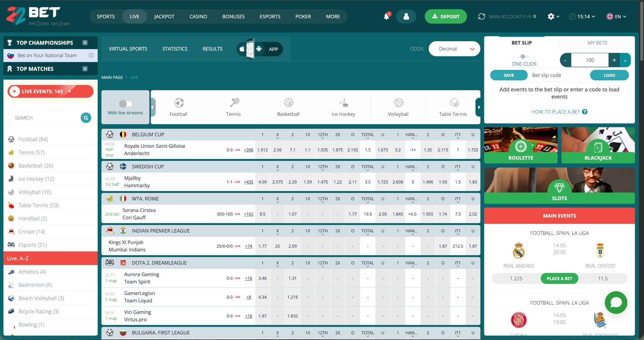This screenshot has height=340, width=644.
Task: Select the Football sport icon in carousel
Action: (x=179, y=103)
